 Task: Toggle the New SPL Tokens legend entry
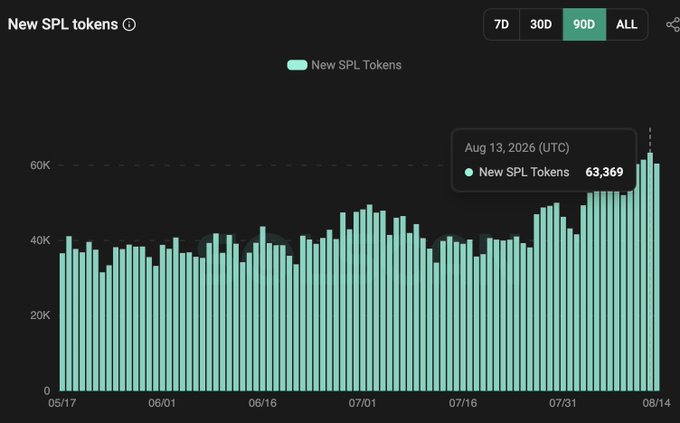(344, 65)
